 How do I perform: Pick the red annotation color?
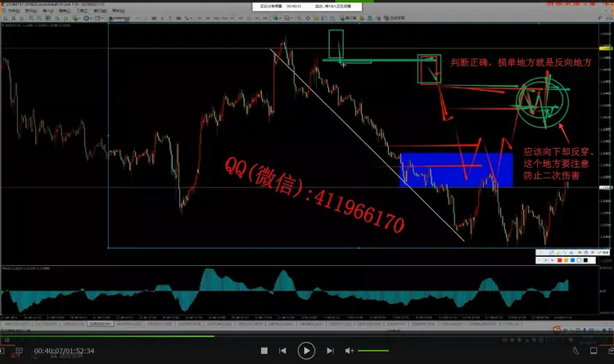tap(560, 260)
